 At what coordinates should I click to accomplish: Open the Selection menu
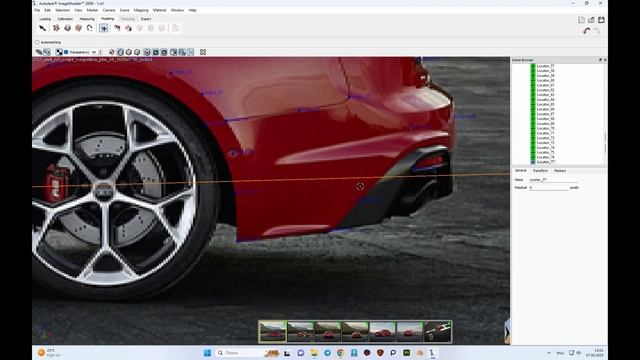click(x=62, y=10)
